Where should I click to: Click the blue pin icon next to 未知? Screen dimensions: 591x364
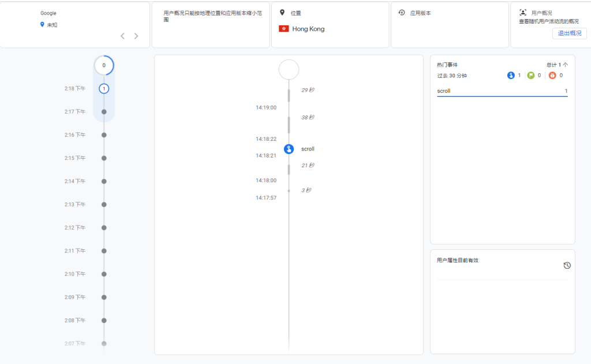[42, 25]
